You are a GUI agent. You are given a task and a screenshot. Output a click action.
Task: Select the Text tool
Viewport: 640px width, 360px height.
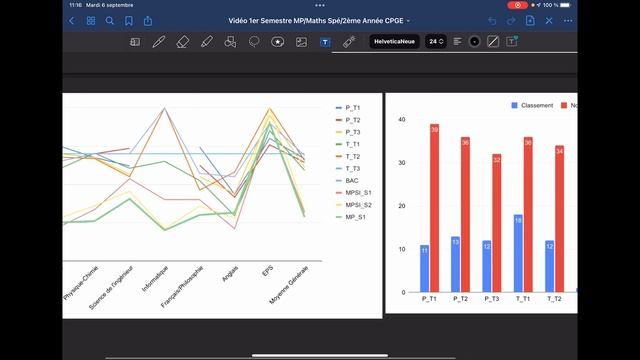click(x=325, y=42)
